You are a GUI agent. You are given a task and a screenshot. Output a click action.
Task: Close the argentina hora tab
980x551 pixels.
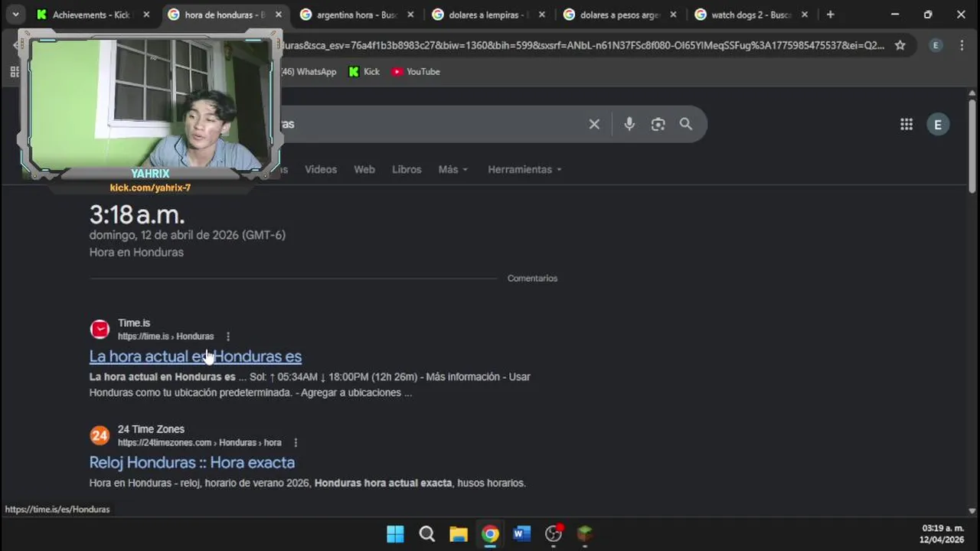click(410, 15)
